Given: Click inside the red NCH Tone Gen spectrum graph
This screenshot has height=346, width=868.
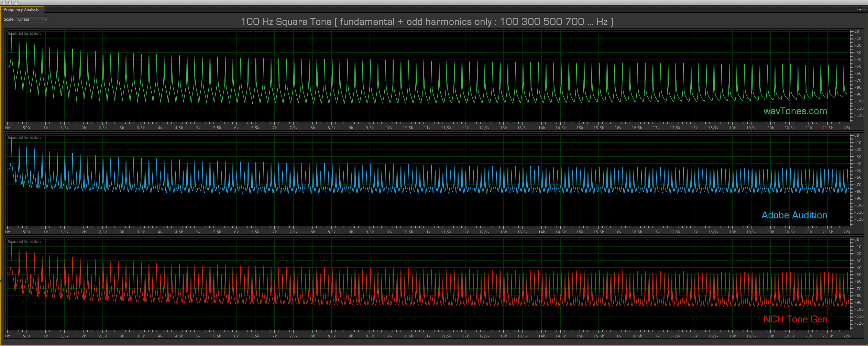Looking at the screenshot, I should pos(428,284).
